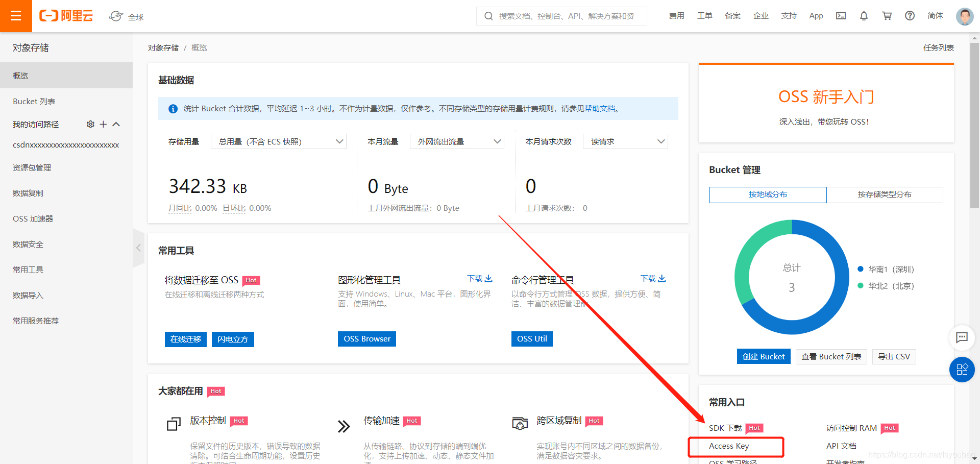This screenshot has height=464, width=980.
Task: Click the OSS Util button
Action: [532, 338]
